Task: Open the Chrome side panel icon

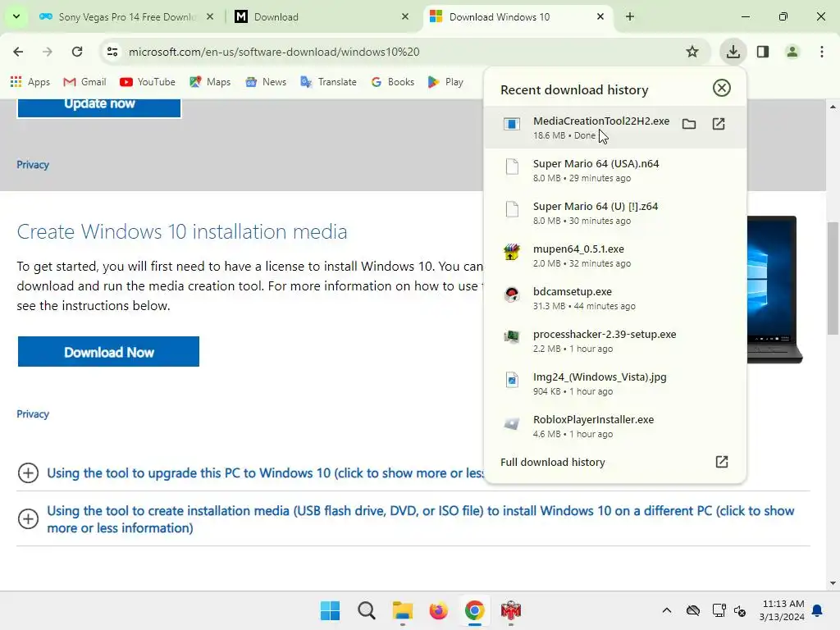Action: pyautogui.click(x=763, y=52)
